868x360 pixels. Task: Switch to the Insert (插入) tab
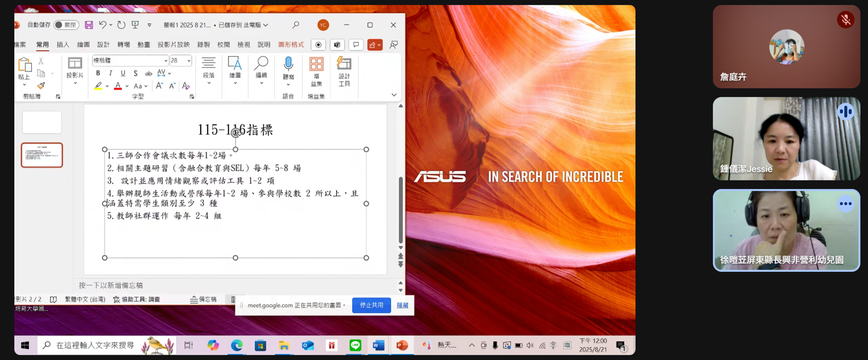click(63, 44)
